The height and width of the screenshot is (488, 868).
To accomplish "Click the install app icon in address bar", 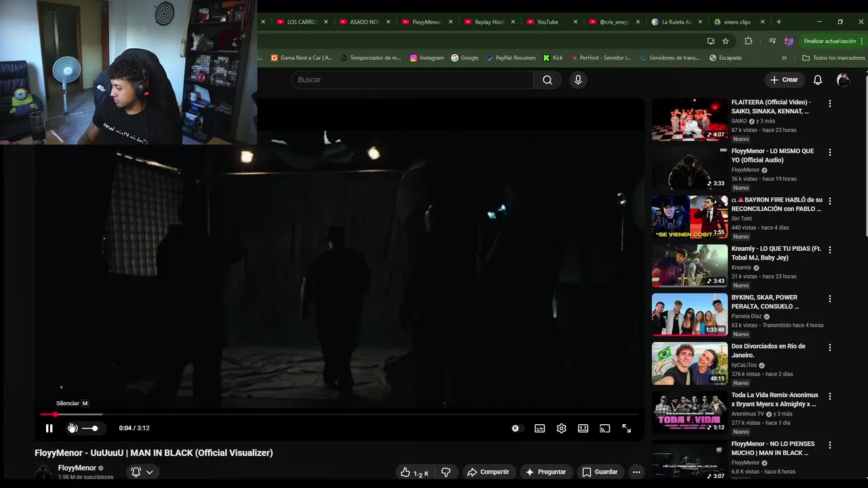I will tap(710, 41).
